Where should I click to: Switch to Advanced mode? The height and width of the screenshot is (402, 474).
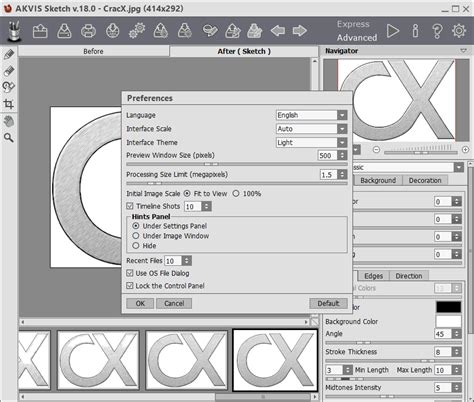[x=357, y=38]
